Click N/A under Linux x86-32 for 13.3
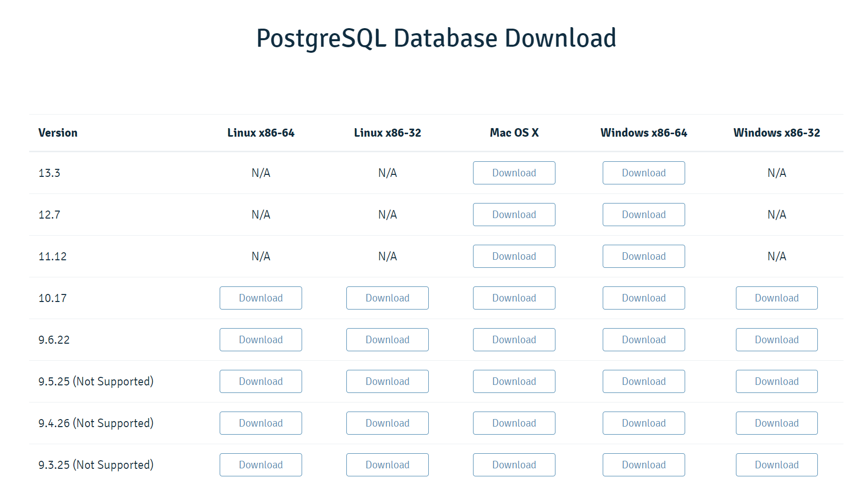The width and height of the screenshot is (846, 504). [387, 173]
